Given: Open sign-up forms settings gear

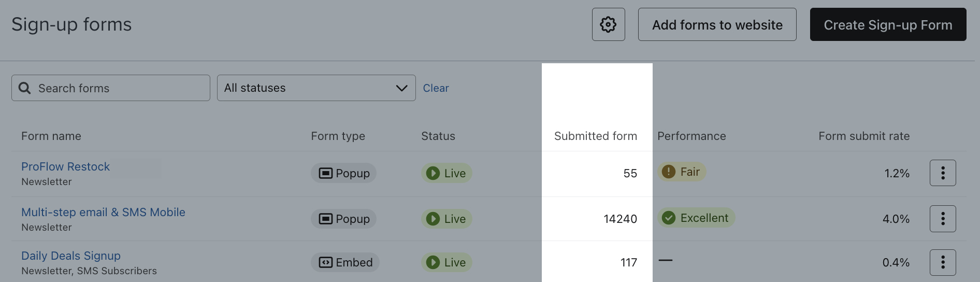Looking at the screenshot, I should click(x=608, y=24).
